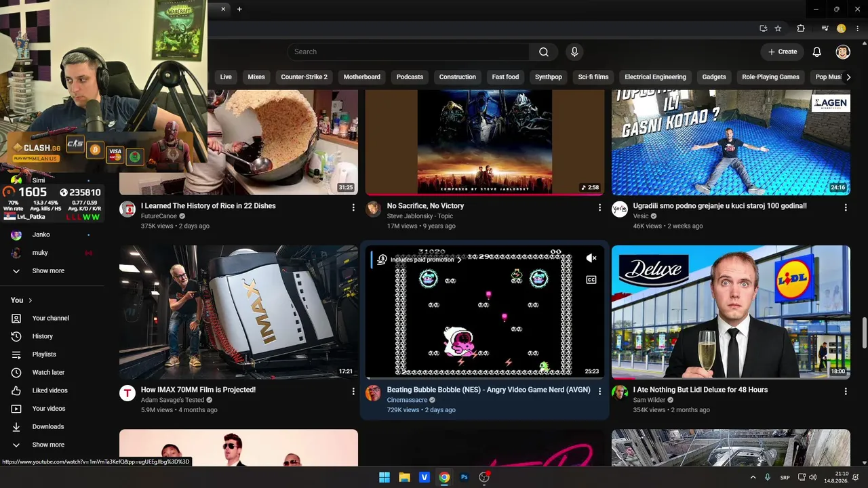Open options menu for Lidl Deluxe video
Screen dimensions: 868x488
point(846,391)
